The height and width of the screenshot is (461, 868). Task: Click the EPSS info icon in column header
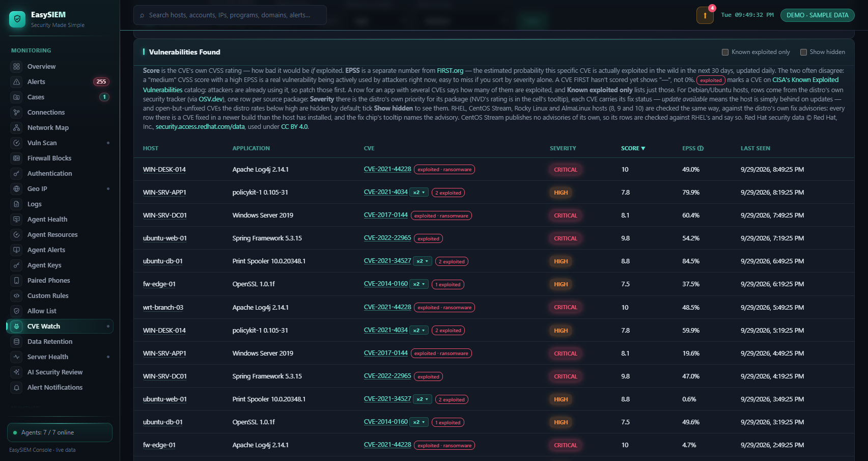click(x=701, y=148)
